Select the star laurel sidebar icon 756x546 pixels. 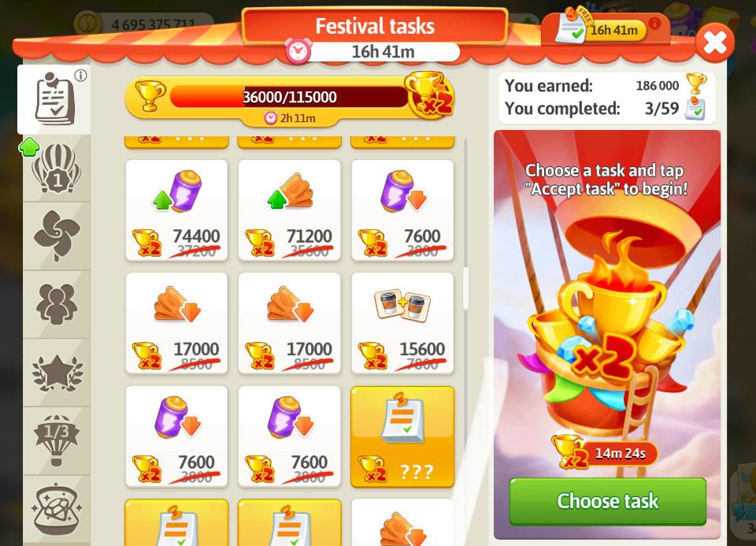point(57,373)
